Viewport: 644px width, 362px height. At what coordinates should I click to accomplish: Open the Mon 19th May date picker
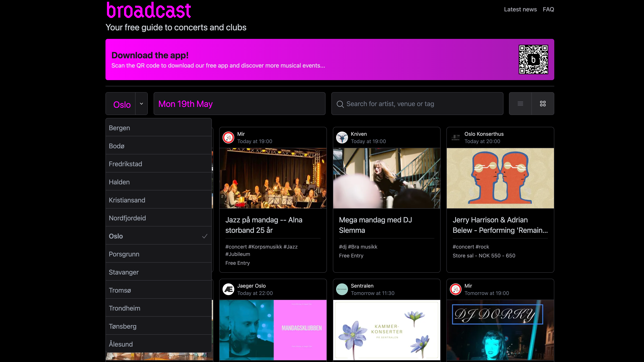coord(239,104)
